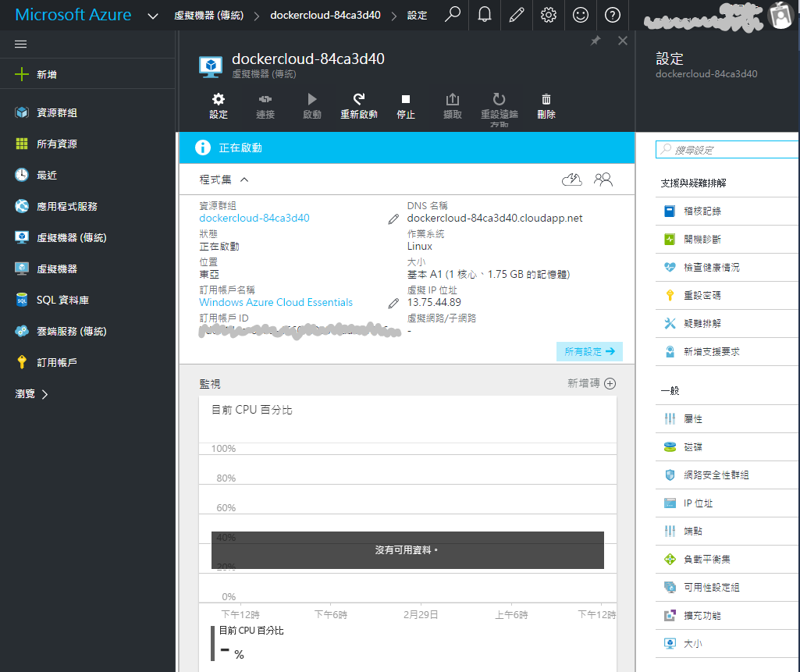This screenshot has height=672, width=800.
Task: Delete the VM using 刪除 icon
Action: (x=546, y=106)
